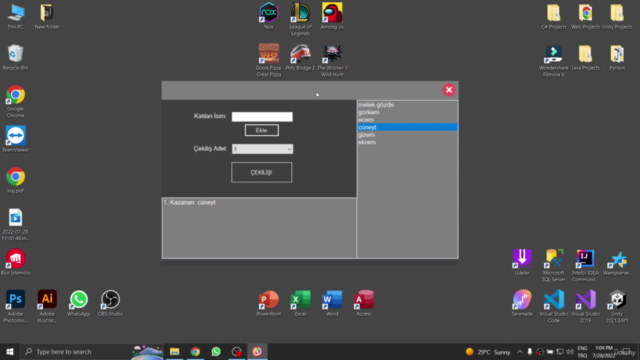Click the ÇEKİLİŞ draw button

262,172
